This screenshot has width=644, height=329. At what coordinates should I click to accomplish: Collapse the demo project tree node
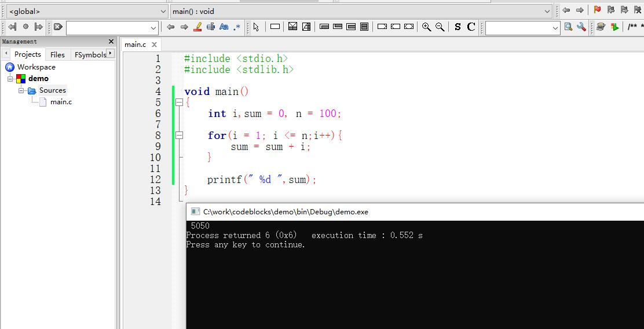10,79
